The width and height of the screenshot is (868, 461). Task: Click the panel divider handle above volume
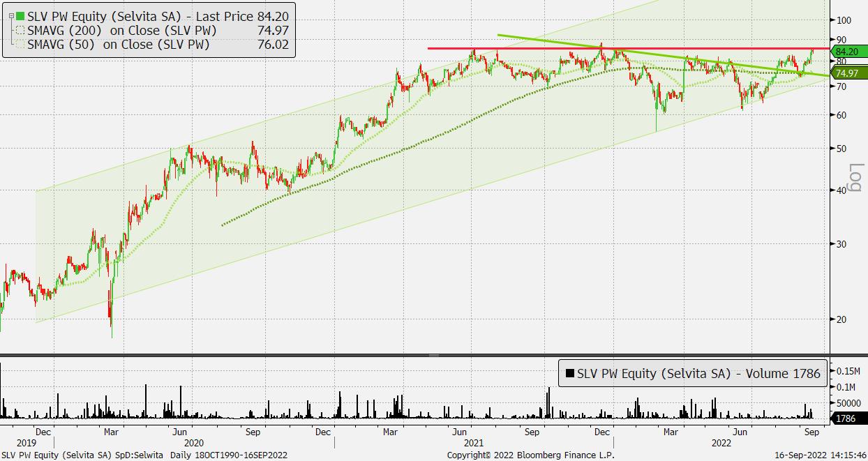(x=434, y=356)
